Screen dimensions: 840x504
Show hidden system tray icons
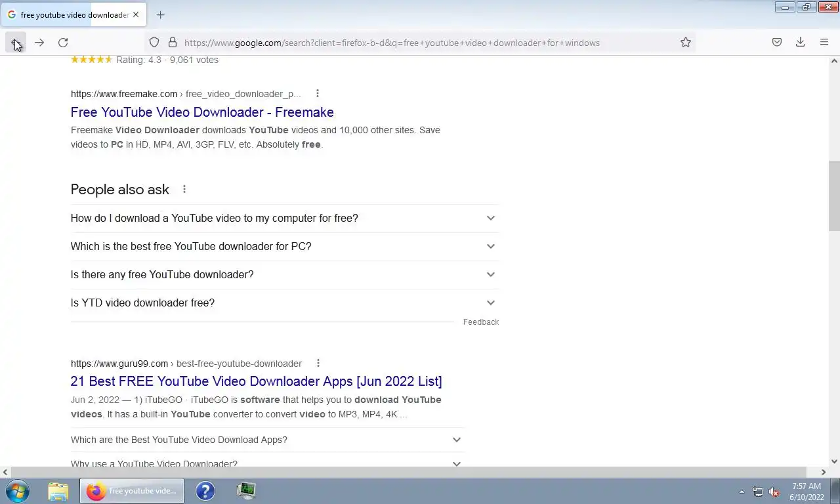point(742,492)
